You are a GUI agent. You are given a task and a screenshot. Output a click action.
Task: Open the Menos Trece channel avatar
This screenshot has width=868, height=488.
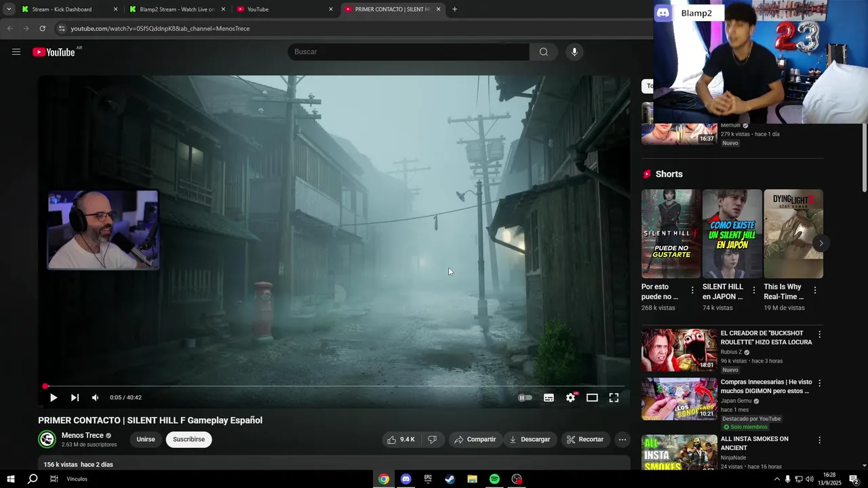click(47, 440)
